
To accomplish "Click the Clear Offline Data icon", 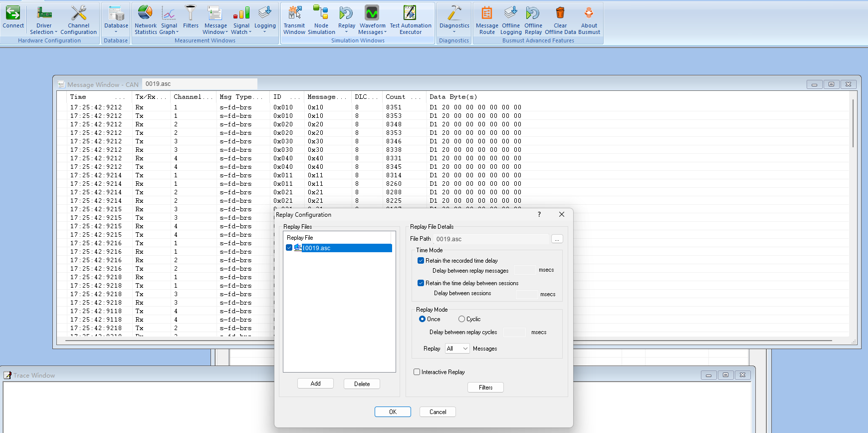I will pos(560,20).
